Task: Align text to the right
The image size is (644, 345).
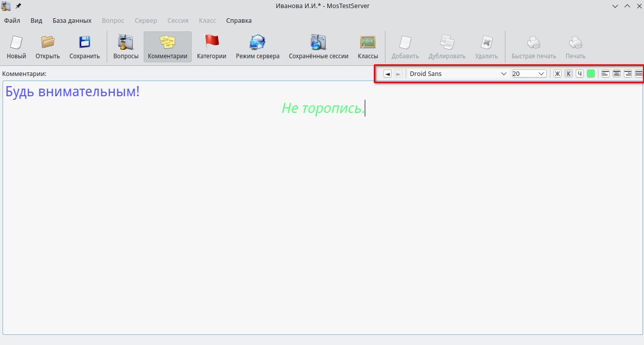Action: tap(628, 74)
